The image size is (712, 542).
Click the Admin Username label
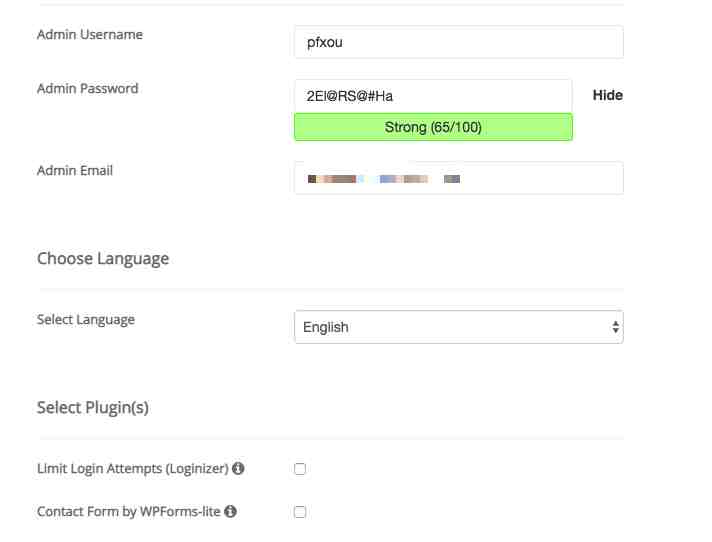pyautogui.click(x=90, y=34)
